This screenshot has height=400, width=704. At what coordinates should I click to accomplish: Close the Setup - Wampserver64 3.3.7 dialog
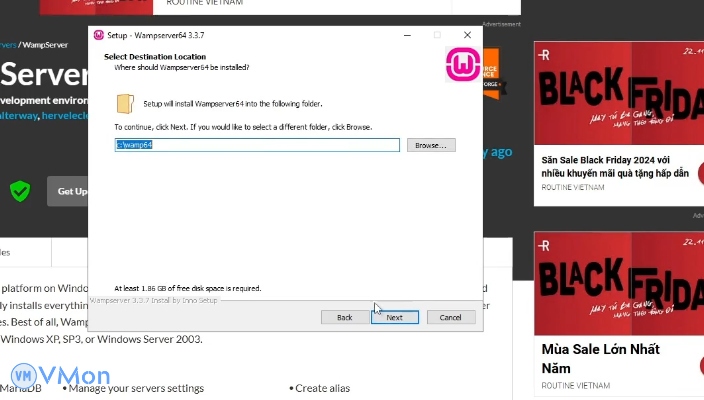click(467, 35)
